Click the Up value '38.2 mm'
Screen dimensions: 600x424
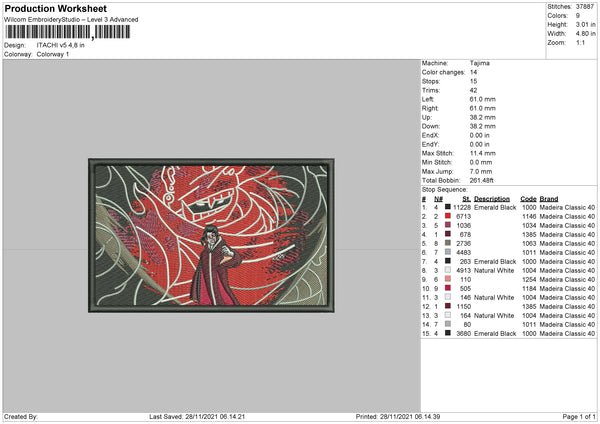[483, 117]
